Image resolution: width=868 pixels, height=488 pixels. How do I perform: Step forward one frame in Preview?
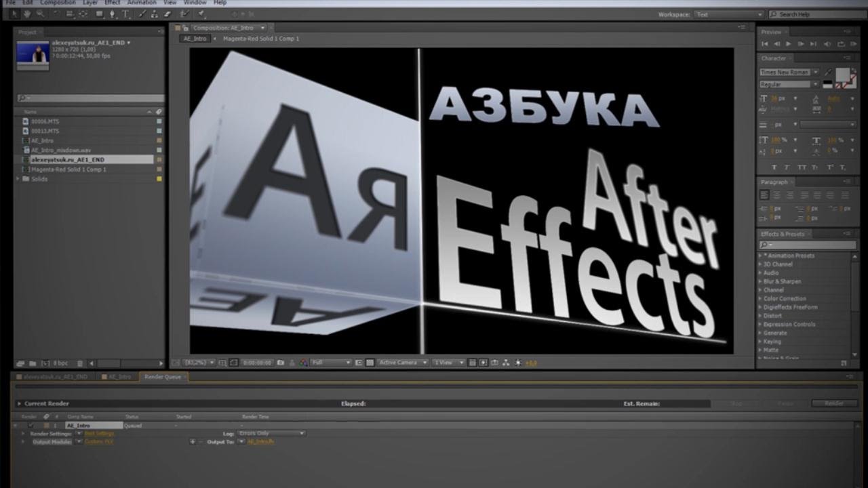tap(801, 44)
